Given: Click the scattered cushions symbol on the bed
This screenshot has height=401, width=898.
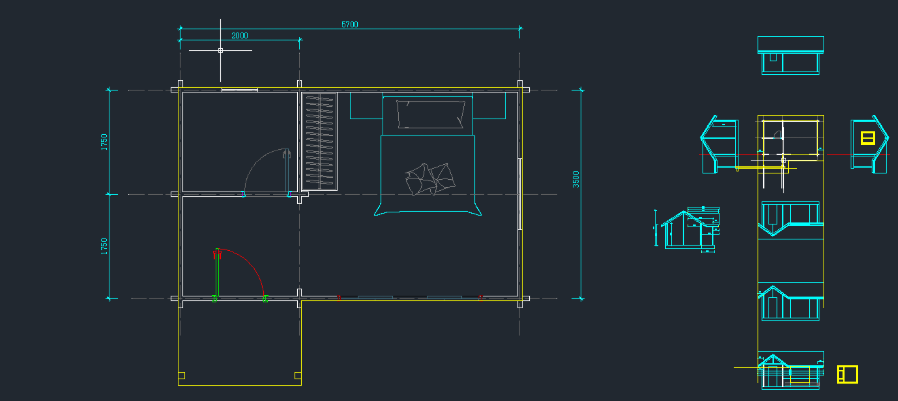Looking at the screenshot, I should coord(429,178).
